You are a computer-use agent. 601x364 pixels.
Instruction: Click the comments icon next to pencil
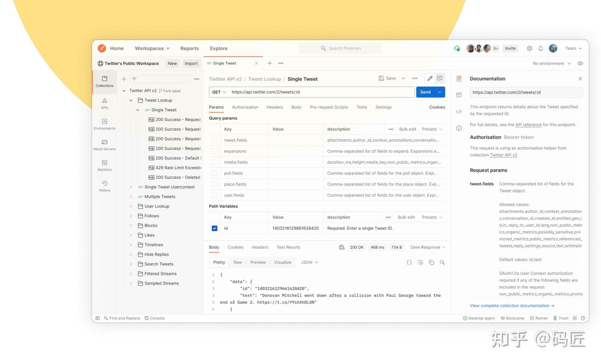tap(439, 78)
